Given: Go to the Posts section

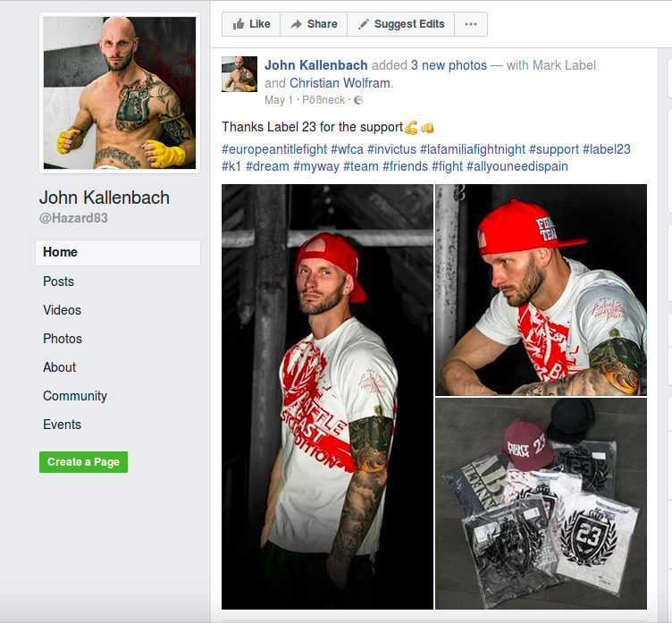Looking at the screenshot, I should pos(58,282).
